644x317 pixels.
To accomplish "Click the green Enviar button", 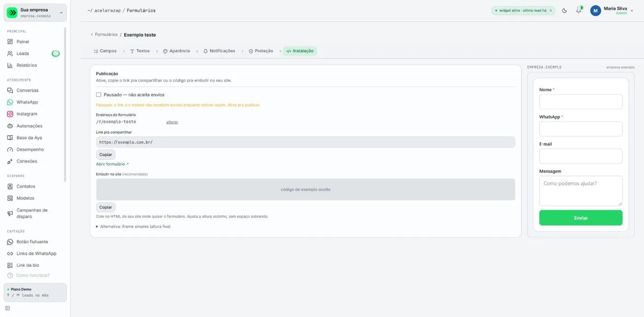I will click(x=581, y=218).
